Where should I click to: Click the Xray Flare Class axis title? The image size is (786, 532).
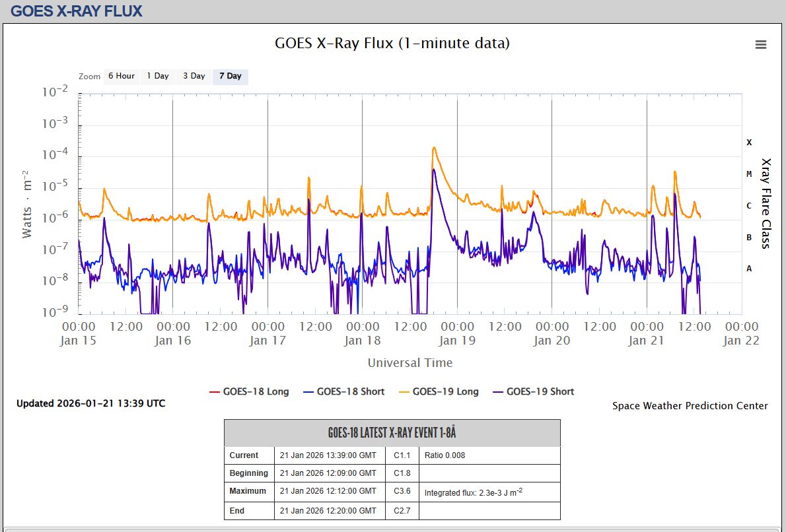[766, 203]
